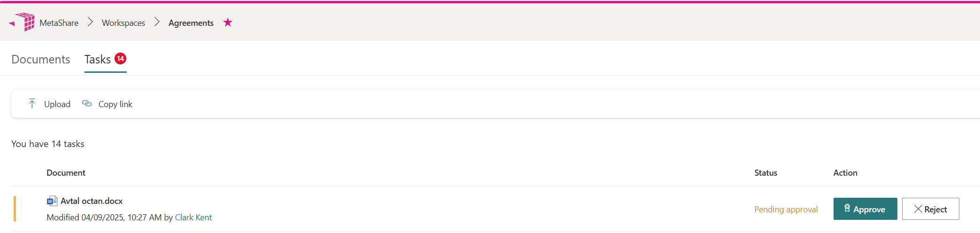Click the red 14 tasks badge
The width and height of the screenshot is (980, 233).
pyautogui.click(x=121, y=59)
